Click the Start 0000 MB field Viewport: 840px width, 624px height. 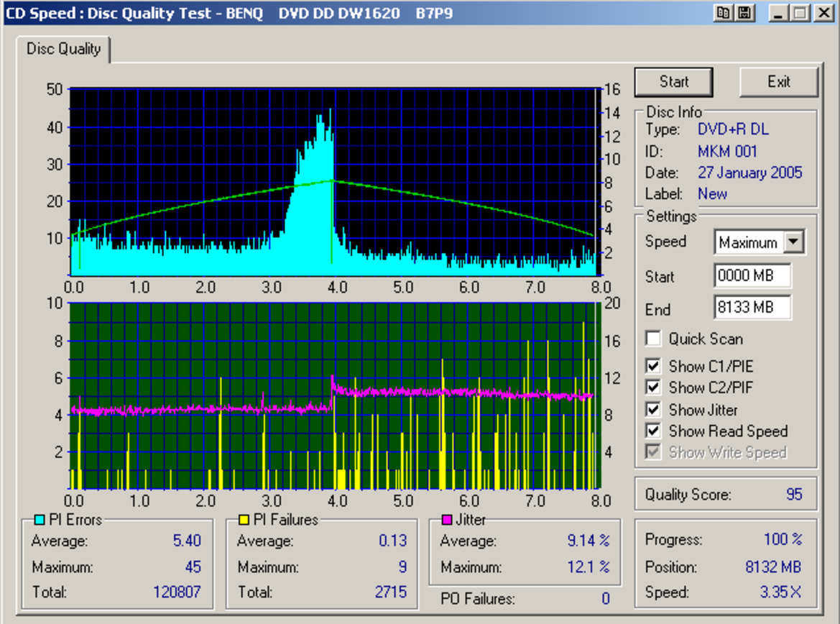point(752,275)
